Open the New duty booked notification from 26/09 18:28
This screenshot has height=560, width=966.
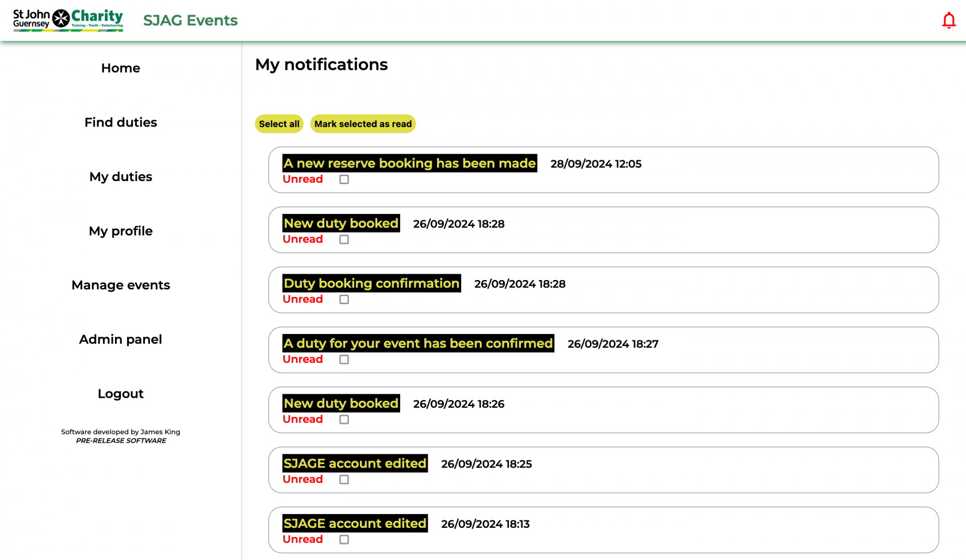point(340,223)
